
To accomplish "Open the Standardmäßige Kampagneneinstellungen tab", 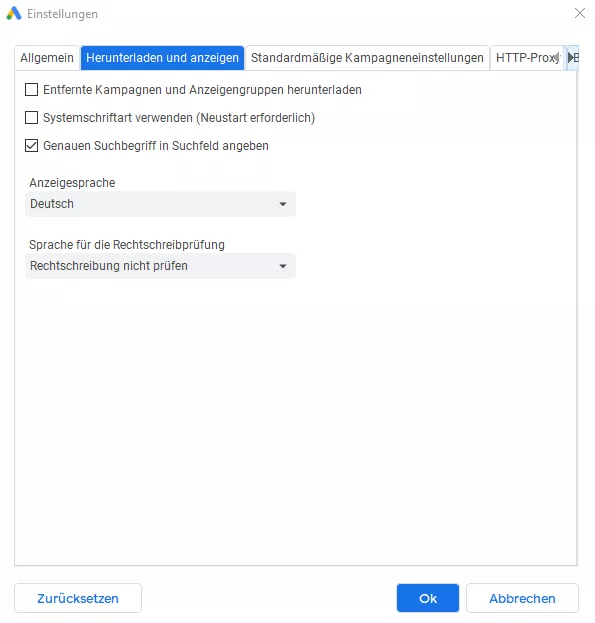I will coord(367,58).
